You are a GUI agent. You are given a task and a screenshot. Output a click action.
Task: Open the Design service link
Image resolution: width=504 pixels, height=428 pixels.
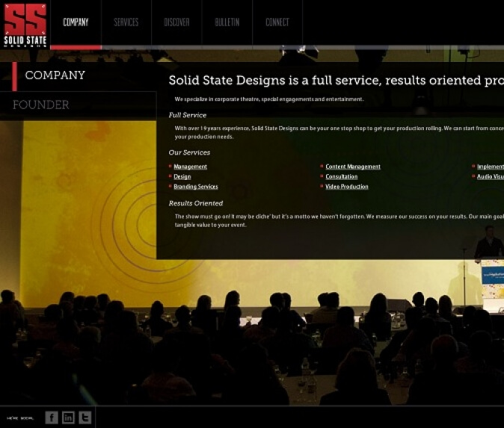coord(182,177)
